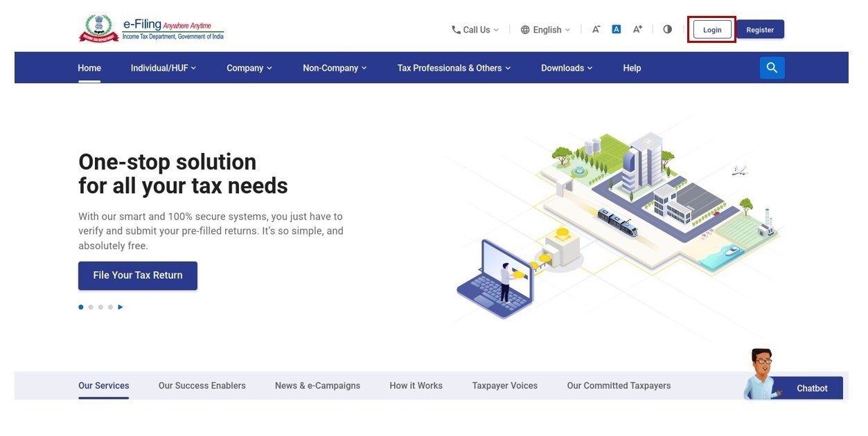
Task: Select the fourth carousel slide dot
Action: 110,307
